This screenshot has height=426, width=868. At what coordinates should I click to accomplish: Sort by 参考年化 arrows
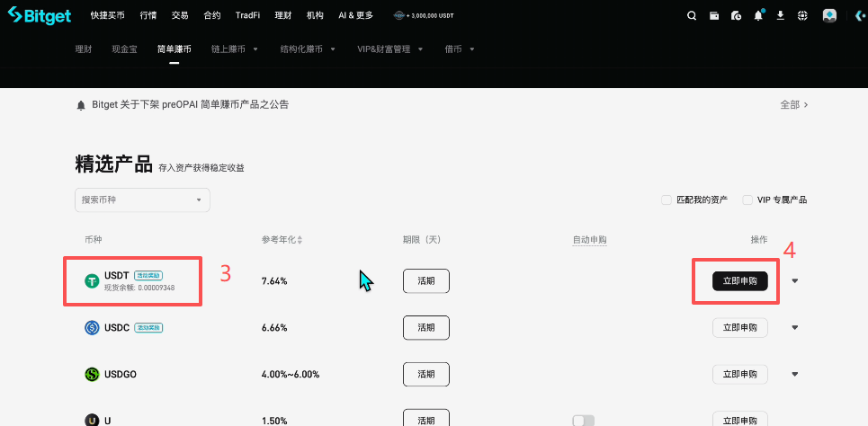(x=300, y=240)
